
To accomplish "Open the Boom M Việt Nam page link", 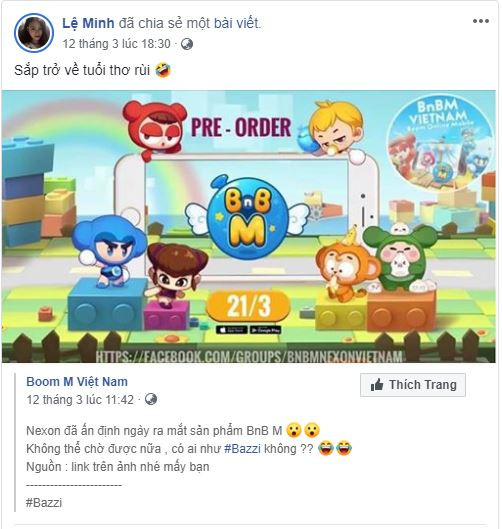I will pyautogui.click(x=77, y=382).
